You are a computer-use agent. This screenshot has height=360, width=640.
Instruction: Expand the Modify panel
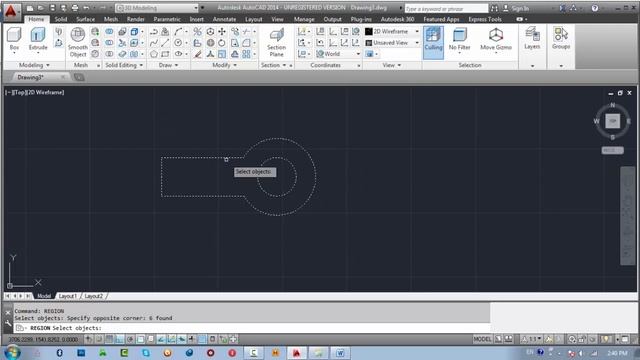pos(224,65)
